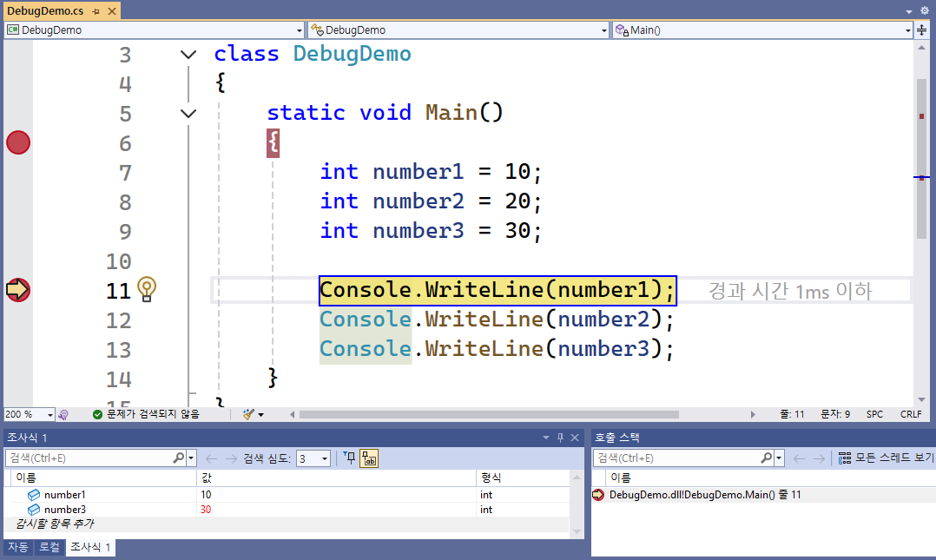936x560 pixels.
Task: Click the lightbulb quick actions icon
Action: tap(147, 288)
